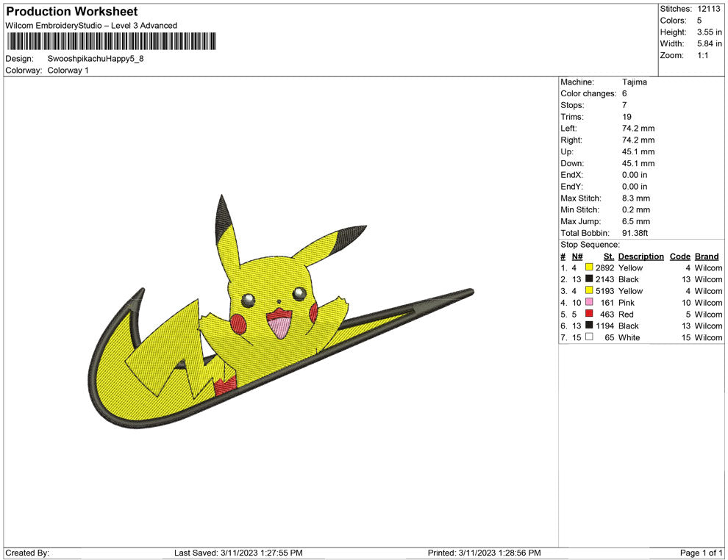Click the Colors value '5'
Image resolution: width=728 pixels, height=560 pixels.
tap(699, 21)
